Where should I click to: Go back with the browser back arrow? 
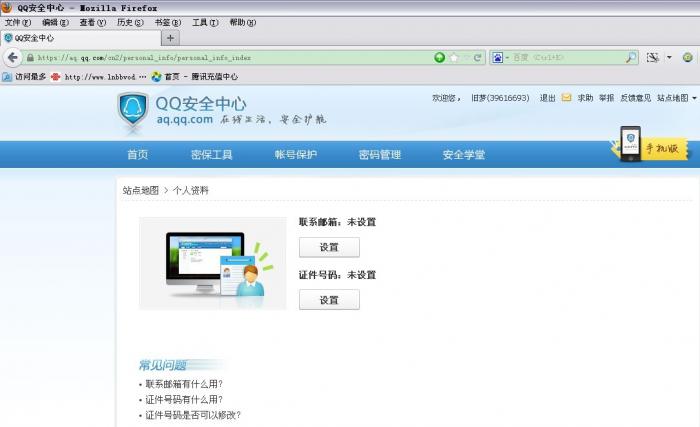tap(12, 57)
